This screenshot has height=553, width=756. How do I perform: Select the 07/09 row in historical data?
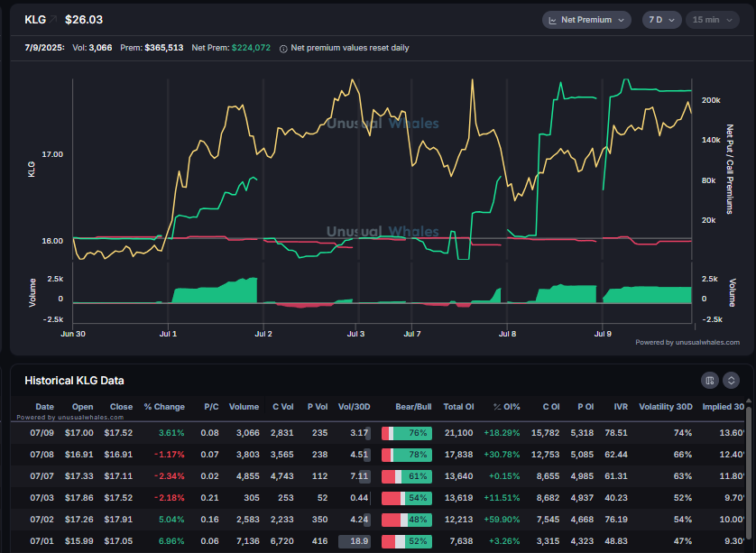pyautogui.click(x=379, y=433)
